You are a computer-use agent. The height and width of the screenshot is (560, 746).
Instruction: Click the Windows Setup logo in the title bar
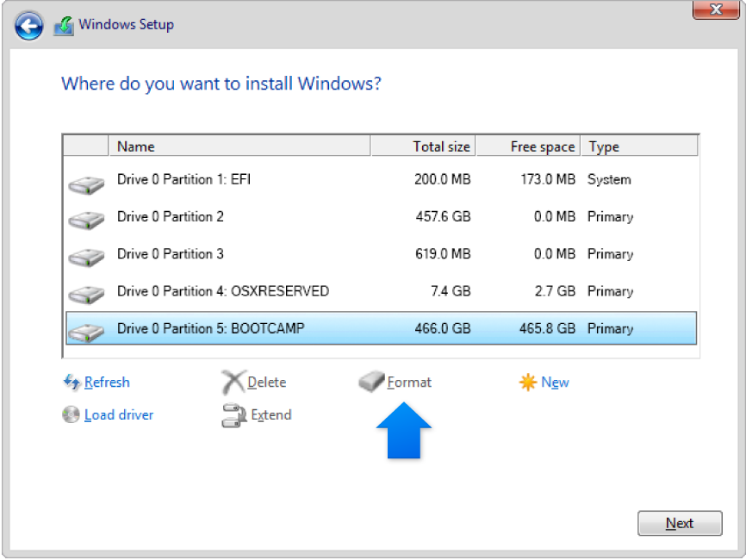[x=63, y=25]
